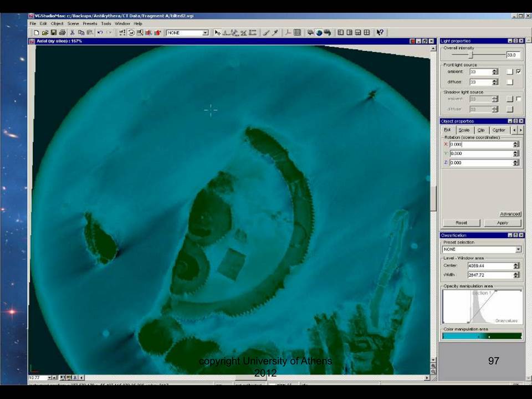Open the toolbar NONE preset dropdown

pos(205,33)
